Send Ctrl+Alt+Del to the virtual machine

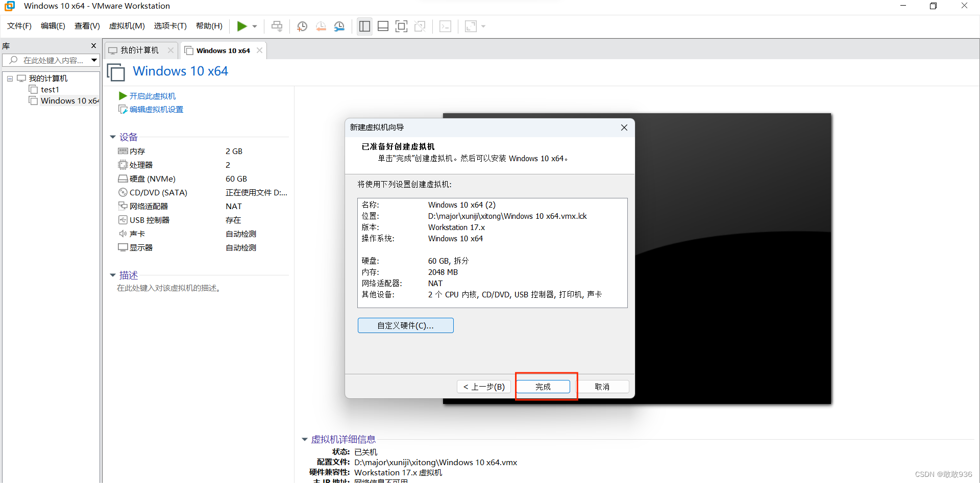tap(277, 26)
